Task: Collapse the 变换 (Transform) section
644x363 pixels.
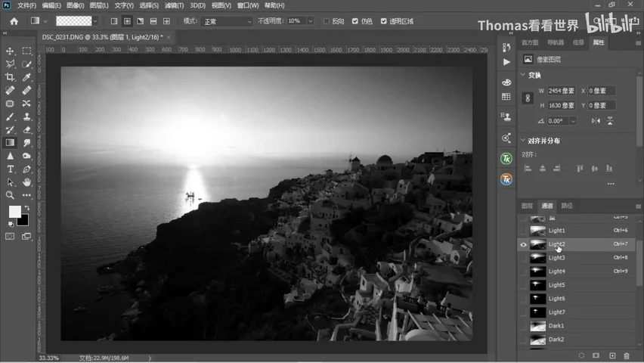Action: pyautogui.click(x=523, y=75)
